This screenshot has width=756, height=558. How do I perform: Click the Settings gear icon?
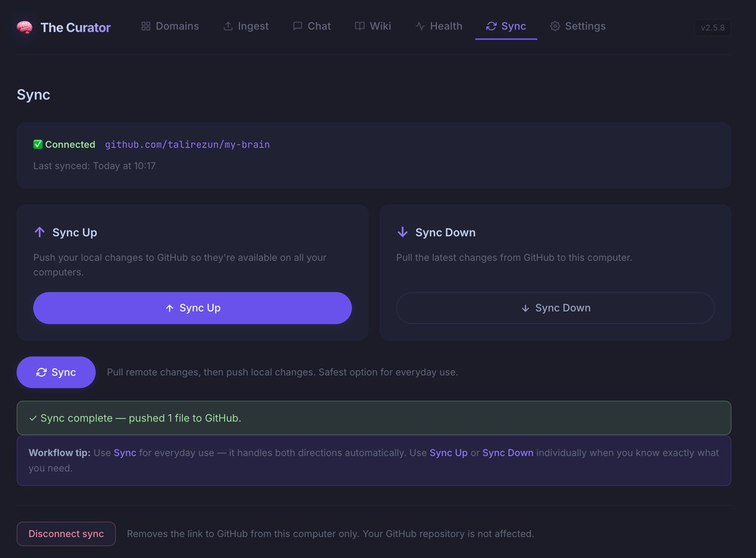(555, 26)
